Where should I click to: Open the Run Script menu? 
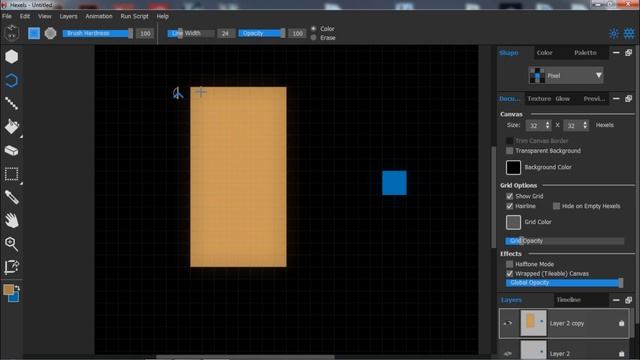tap(134, 16)
